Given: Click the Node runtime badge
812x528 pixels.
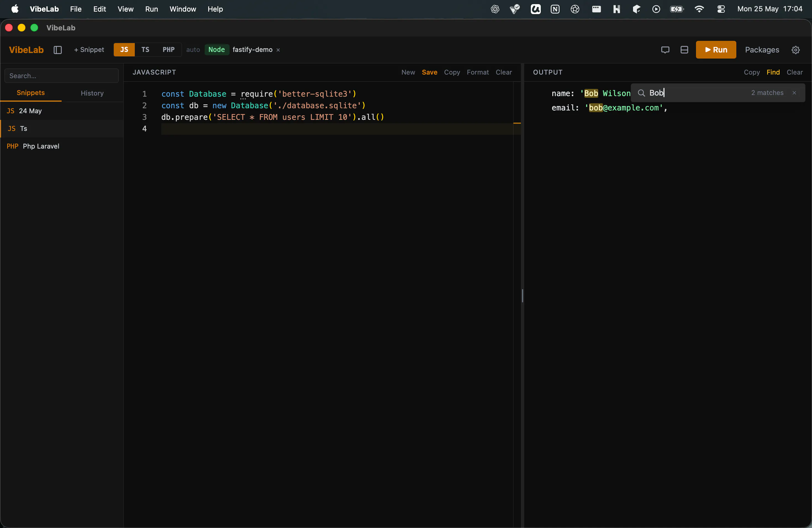Looking at the screenshot, I should click(217, 50).
